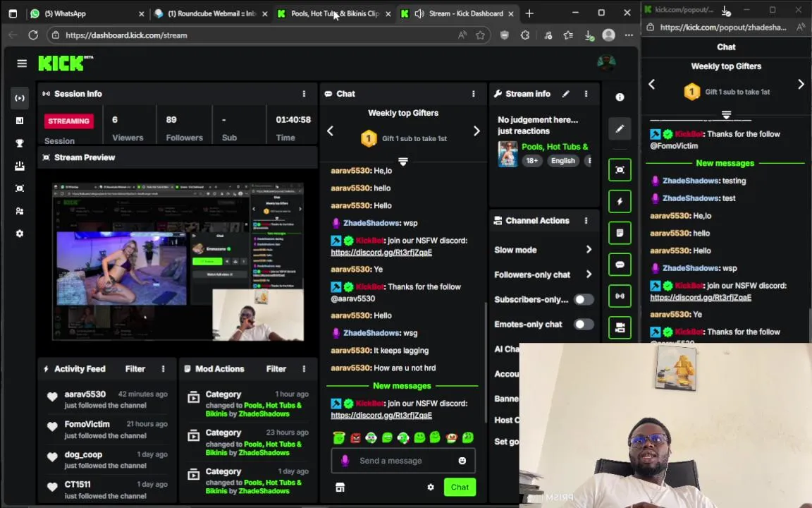
Task: Click the Send a message input
Action: [x=403, y=461]
